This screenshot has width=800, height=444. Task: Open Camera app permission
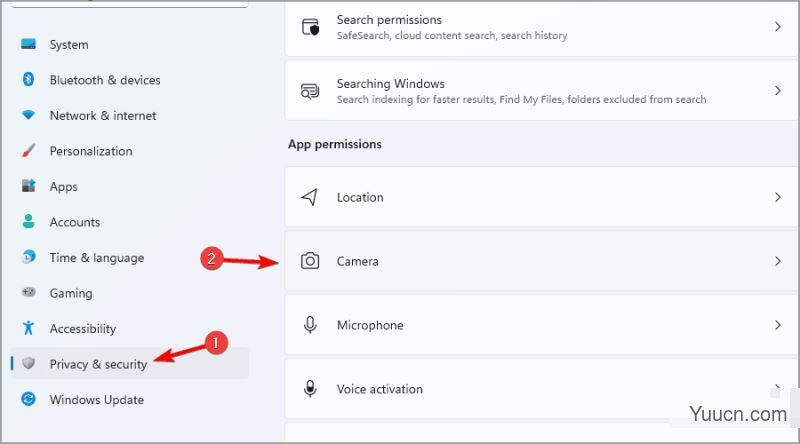coord(542,261)
